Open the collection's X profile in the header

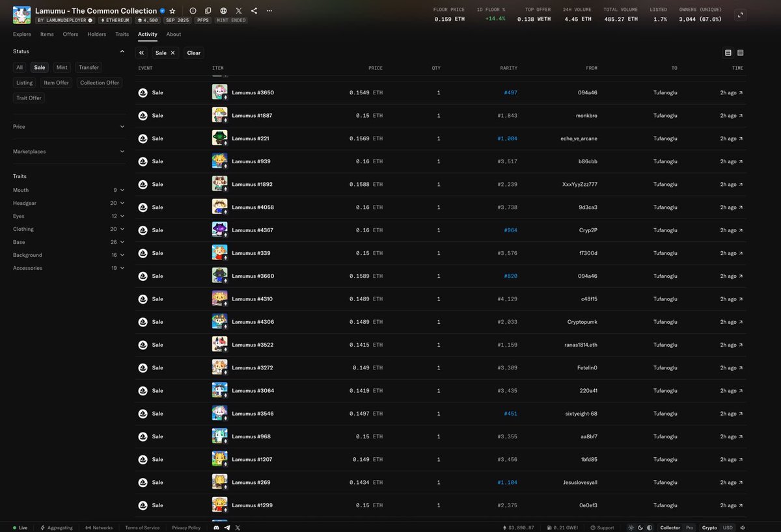(239, 11)
